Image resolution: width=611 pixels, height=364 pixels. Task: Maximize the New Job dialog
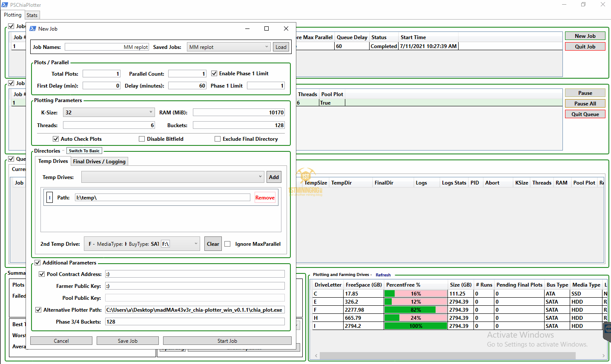267,28
